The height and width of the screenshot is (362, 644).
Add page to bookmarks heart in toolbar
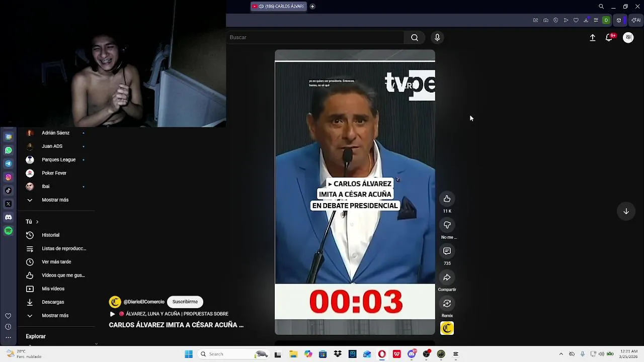coord(576,20)
